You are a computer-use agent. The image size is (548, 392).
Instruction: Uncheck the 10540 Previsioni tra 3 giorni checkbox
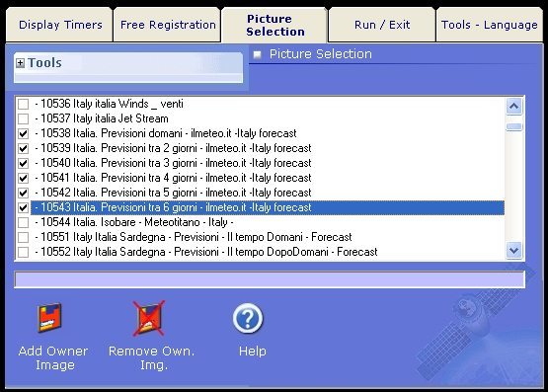[23, 163]
